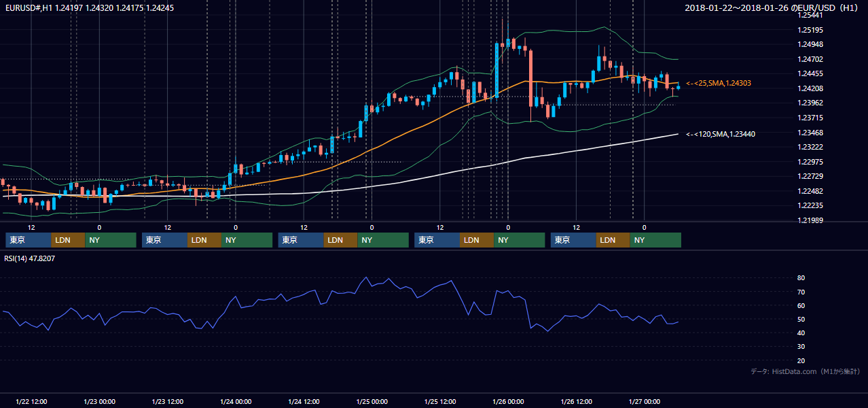Click the 1/23 00:00 time axis label
Image resolution: width=868 pixels, height=408 pixels.
click(x=99, y=401)
